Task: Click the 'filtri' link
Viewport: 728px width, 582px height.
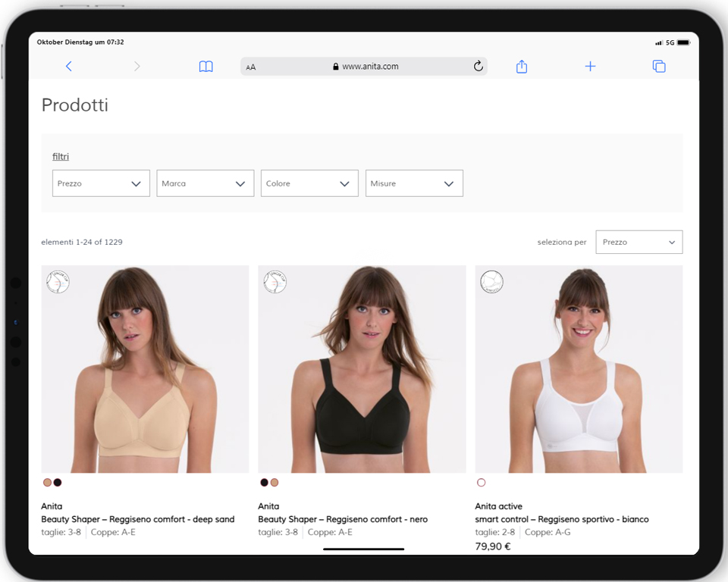Action: point(61,156)
